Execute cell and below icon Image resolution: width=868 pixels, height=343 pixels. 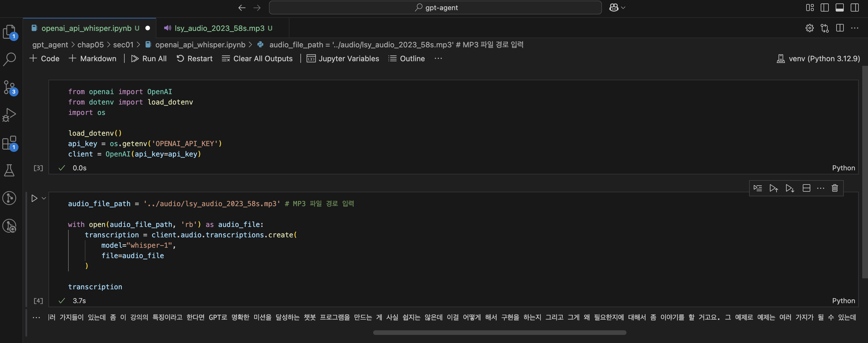click(x=790, y=188)
